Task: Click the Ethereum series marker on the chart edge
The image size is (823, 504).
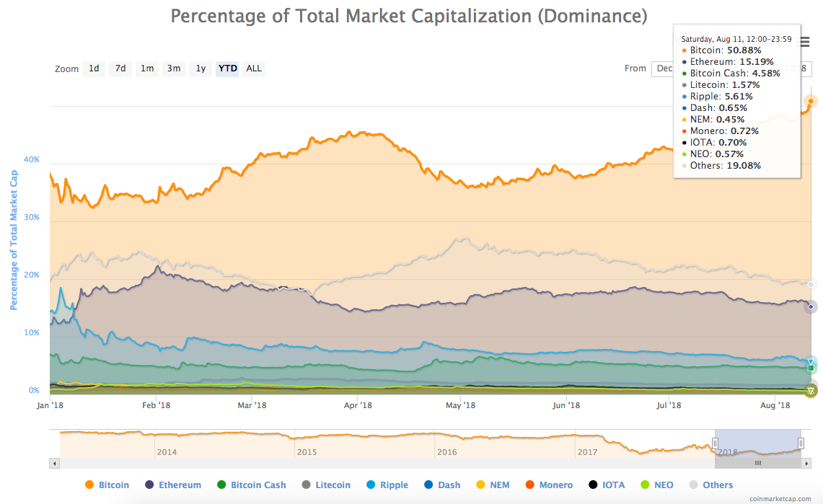Action: pyautogui.click(x=811, y=306)
